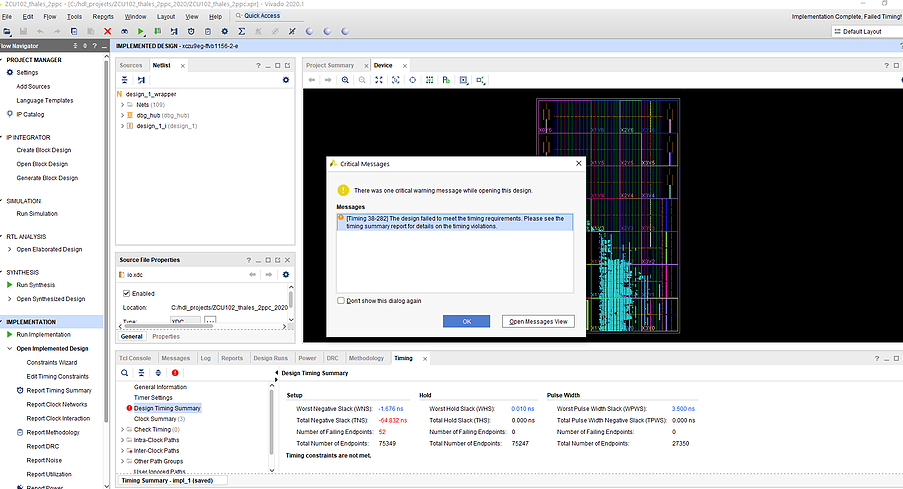This screenshot has height=489, width=903.
Task: Click the red X cancel toolbar icon
Action: [107, 32]
